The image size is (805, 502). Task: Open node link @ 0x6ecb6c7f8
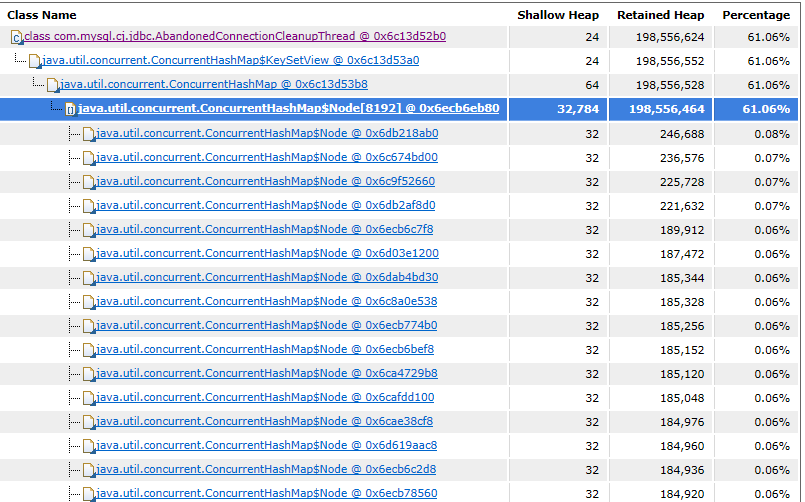265,229
